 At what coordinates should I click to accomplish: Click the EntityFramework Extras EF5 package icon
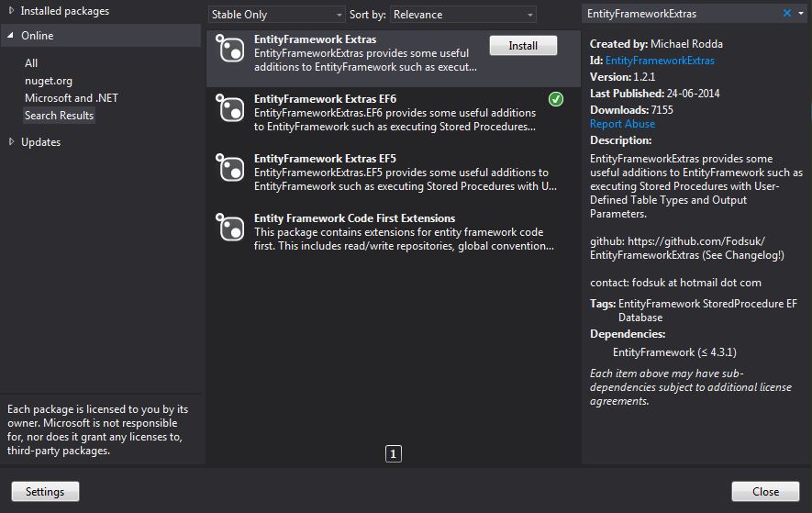pos(230,168)
